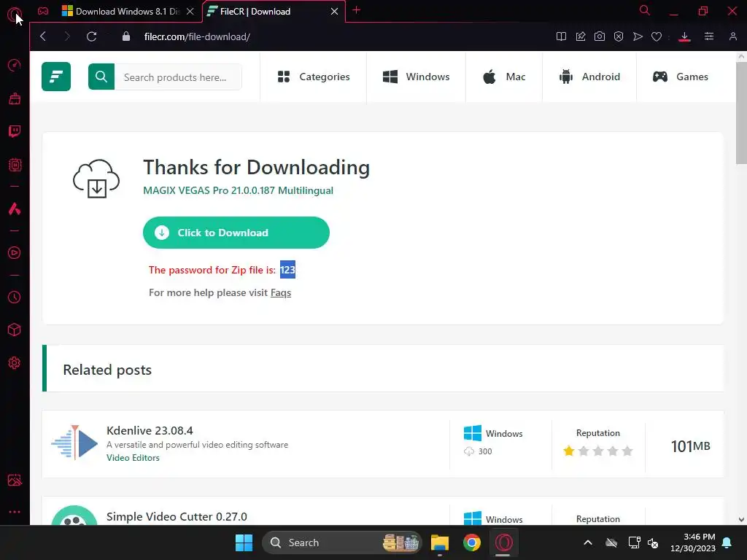Open the edit-page pencil icon
Image resolution: width=747 pixels, height=560 pixels.
coord(580,36)
